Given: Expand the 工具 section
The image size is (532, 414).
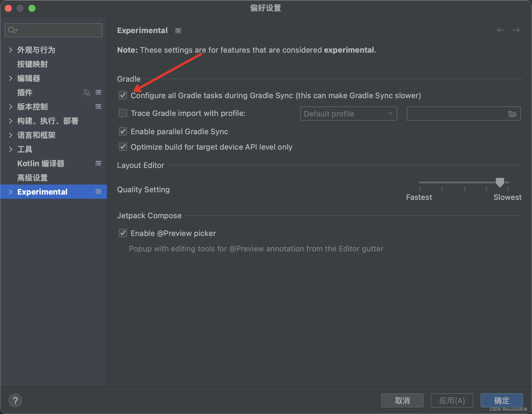Looking at the screenshot, I should coord(11,149).
